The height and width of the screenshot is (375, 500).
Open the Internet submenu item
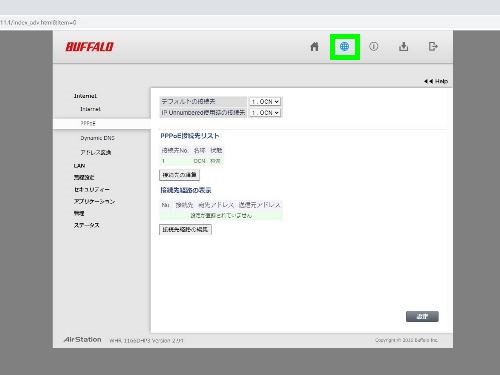click(x=90, y=109)
